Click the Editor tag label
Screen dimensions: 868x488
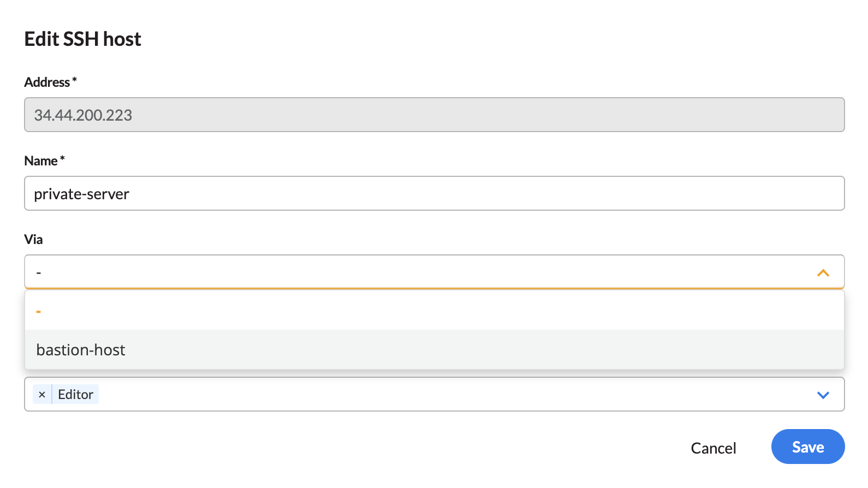(x=75, y=395)
